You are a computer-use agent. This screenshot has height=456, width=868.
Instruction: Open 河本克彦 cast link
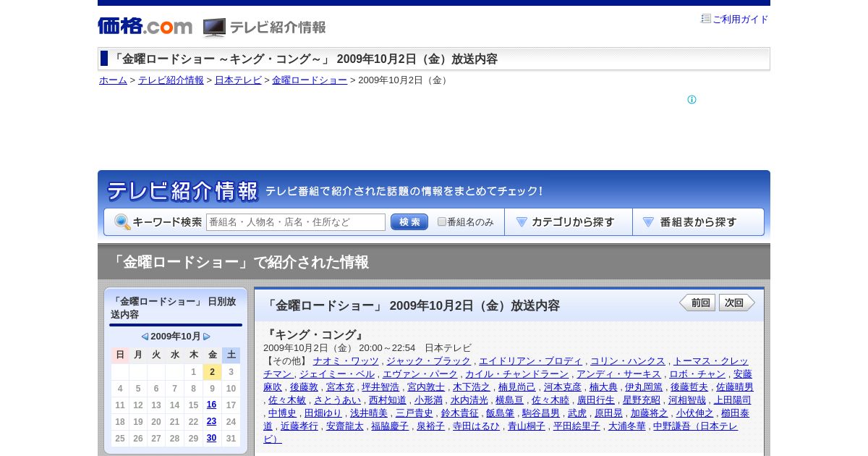[563, 387]
